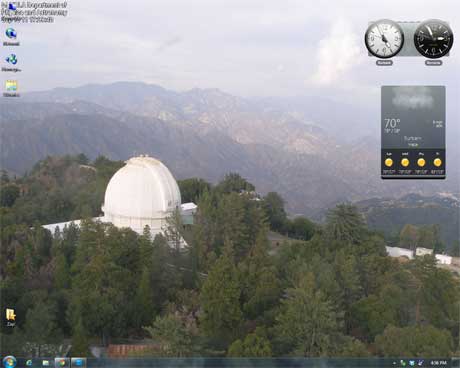Select the globe-with-monitor Network desktop icon

click(x=11, y=36)
